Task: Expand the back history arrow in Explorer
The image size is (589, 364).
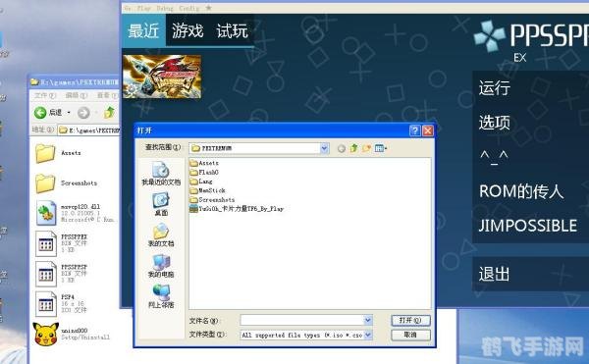Action: point(69,113)
